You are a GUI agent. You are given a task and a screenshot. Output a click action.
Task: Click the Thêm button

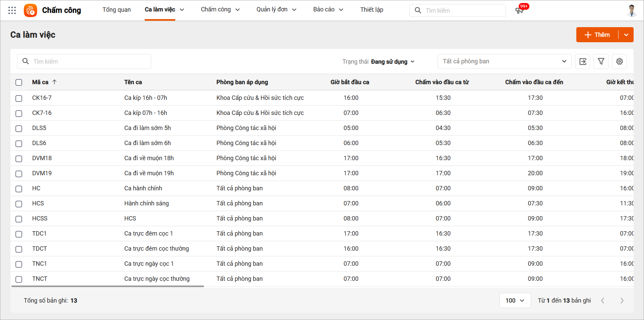[x=597, y=35]
